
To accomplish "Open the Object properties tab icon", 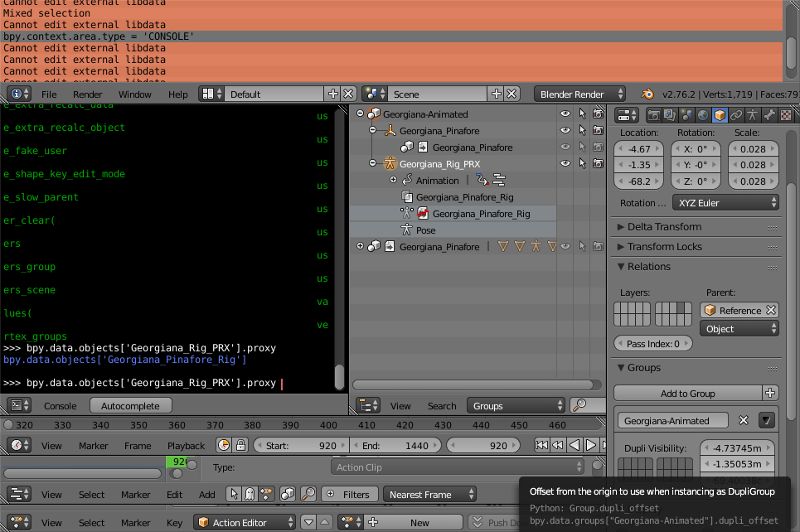I will tap(720, 115).
